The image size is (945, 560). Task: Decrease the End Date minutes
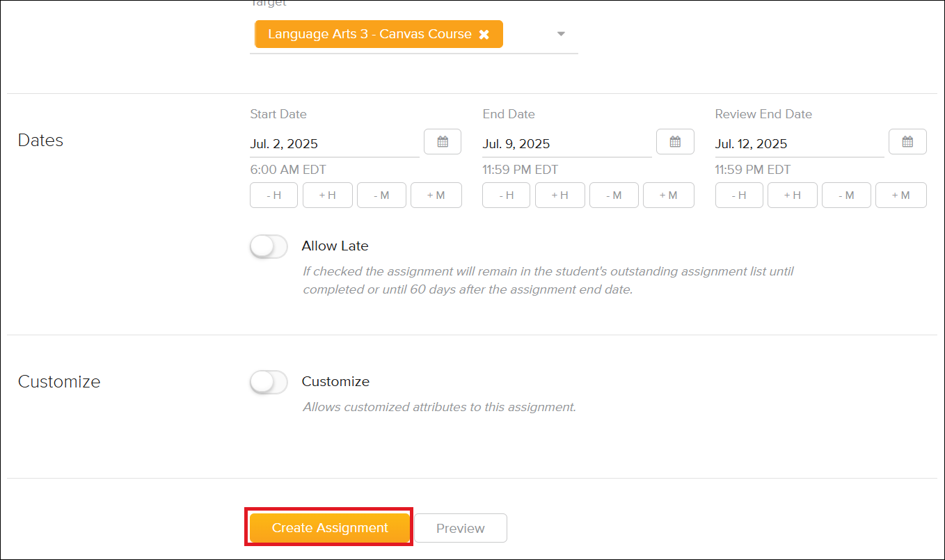[614, 195]
